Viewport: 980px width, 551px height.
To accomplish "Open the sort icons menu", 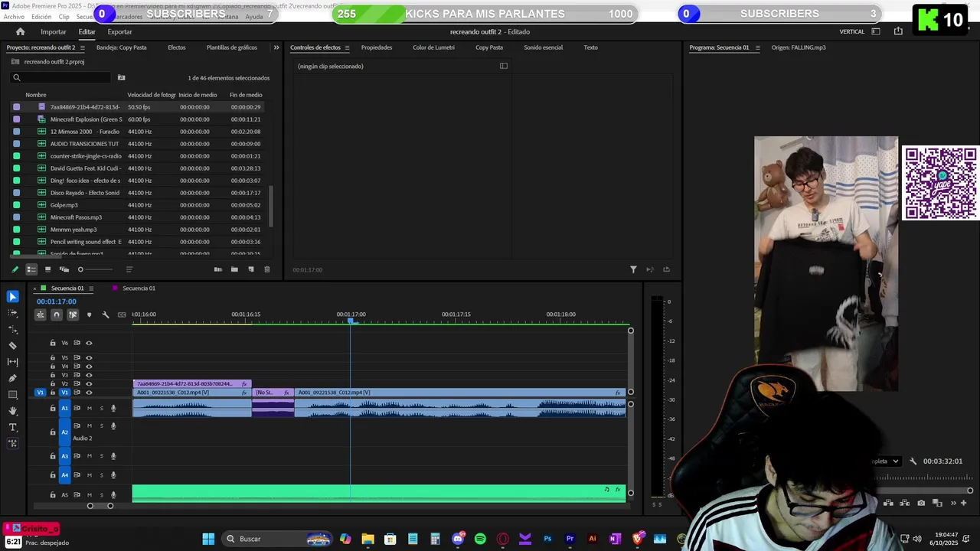I will pyautogui.click(x=129, y=269).
